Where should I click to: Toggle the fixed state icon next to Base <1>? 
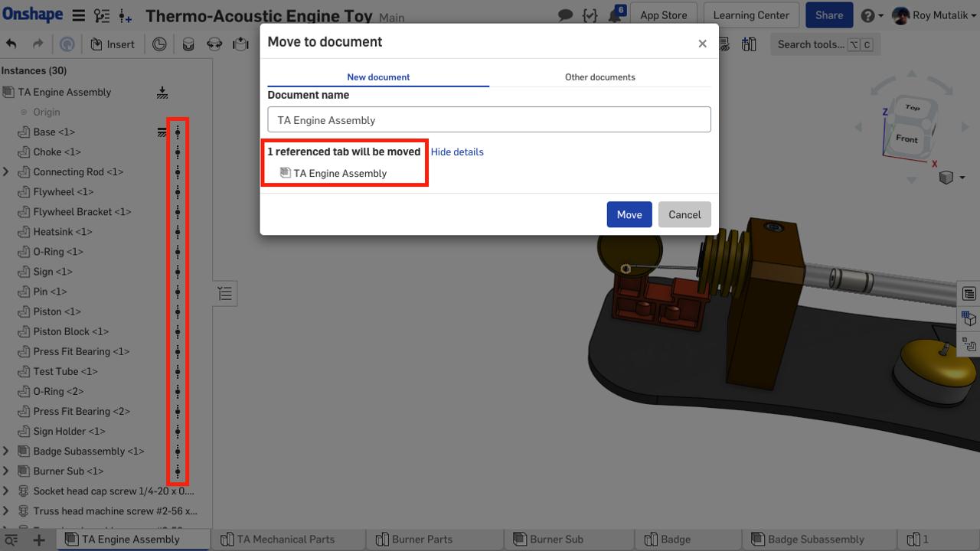(x=161, y=132)
